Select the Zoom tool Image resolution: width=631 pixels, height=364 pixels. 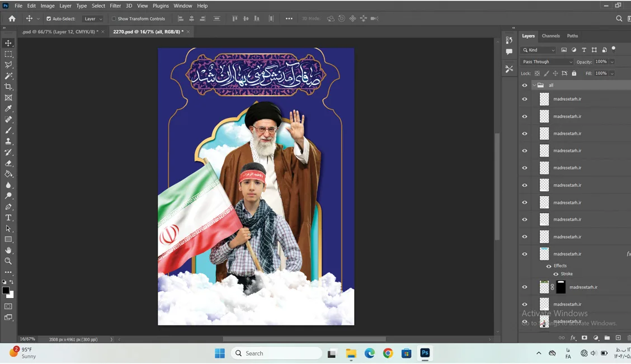tap(8, 261)
